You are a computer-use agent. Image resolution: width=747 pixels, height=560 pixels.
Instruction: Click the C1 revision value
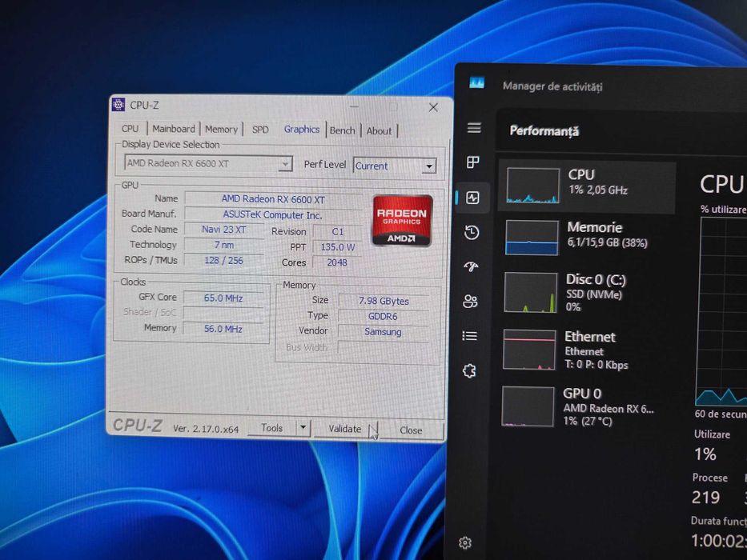(337, 232)
